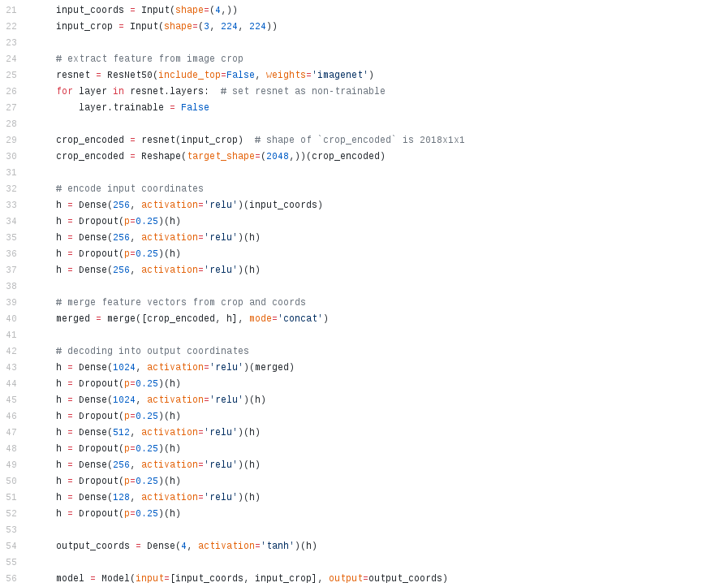This screenshot has width=728, height=587.
Task: Click the 'tanh' activation string
Action: coord(278,546)
